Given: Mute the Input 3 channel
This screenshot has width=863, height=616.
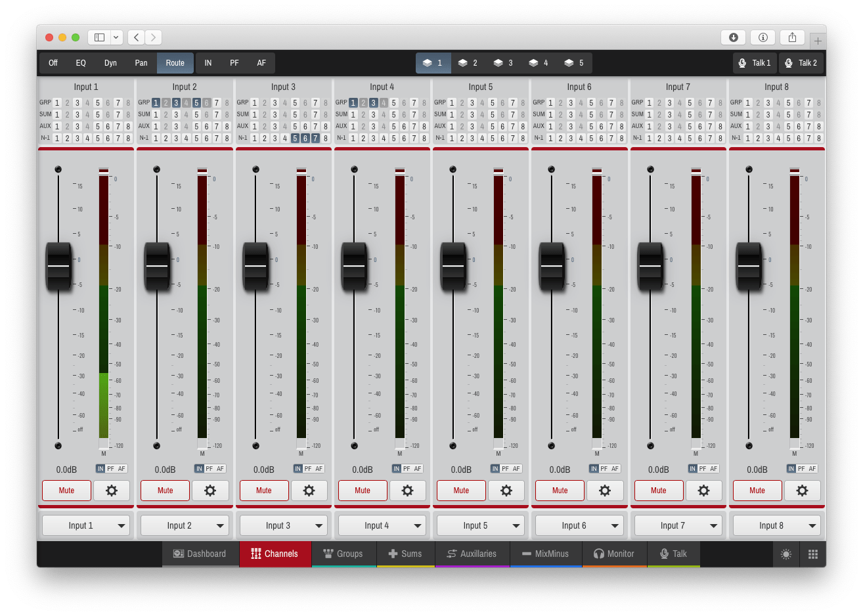Looking at the screenshot, I should click(x=264, y=491).
